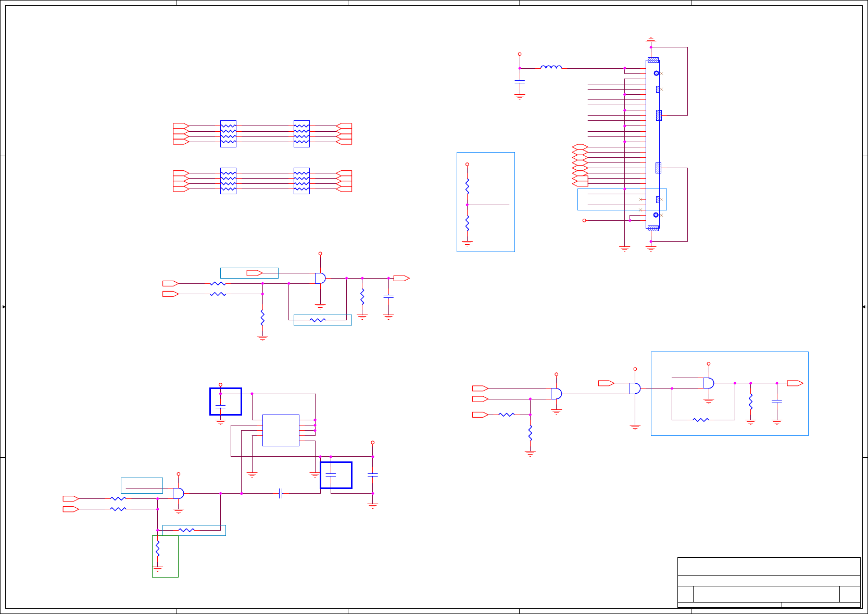Click the thick blue box at IC's supply capacitor
The width and height of the screenshot is (868, 614).
[x=225, y=402]
